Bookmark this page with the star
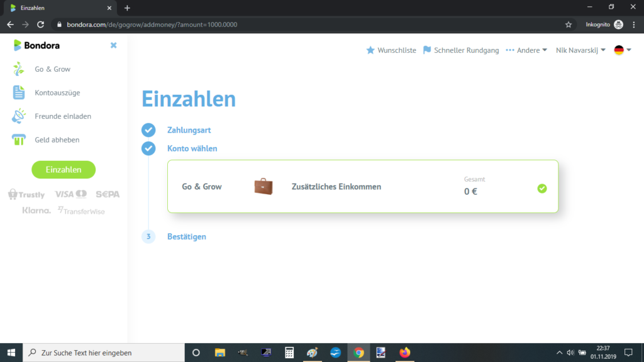The width and height of the screenshot is (644, 362). tap(569, 25)
